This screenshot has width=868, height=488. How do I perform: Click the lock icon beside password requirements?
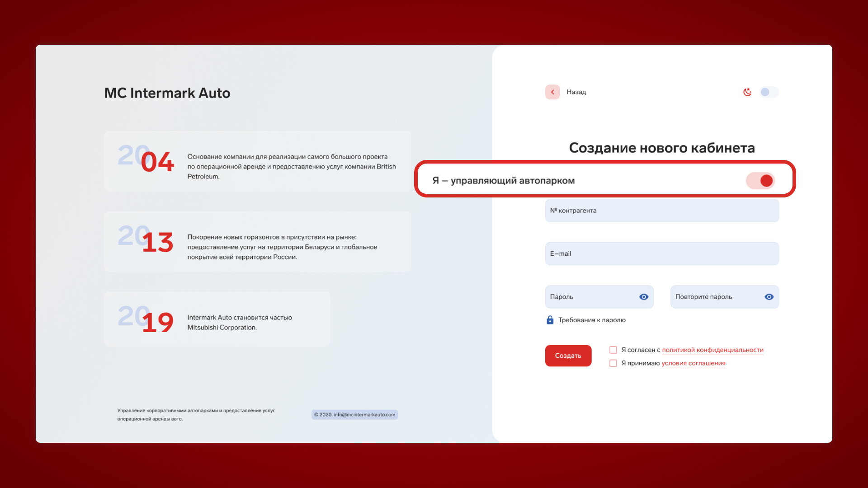click(x=550, y=320)
